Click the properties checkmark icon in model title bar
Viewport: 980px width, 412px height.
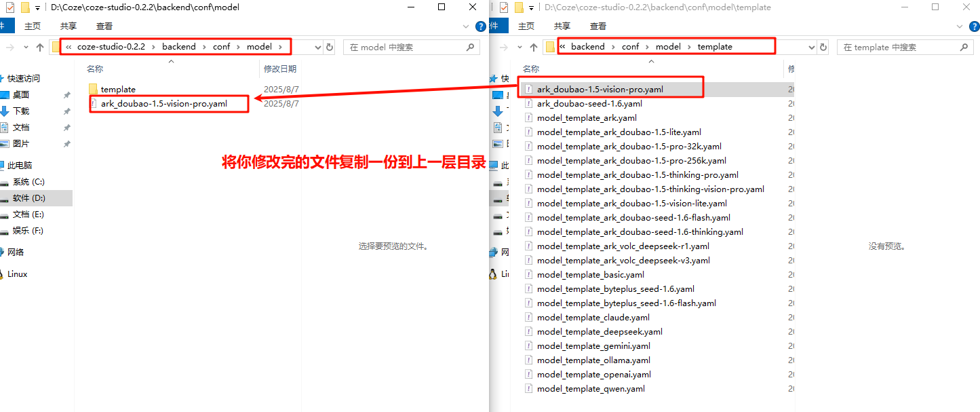9,7
